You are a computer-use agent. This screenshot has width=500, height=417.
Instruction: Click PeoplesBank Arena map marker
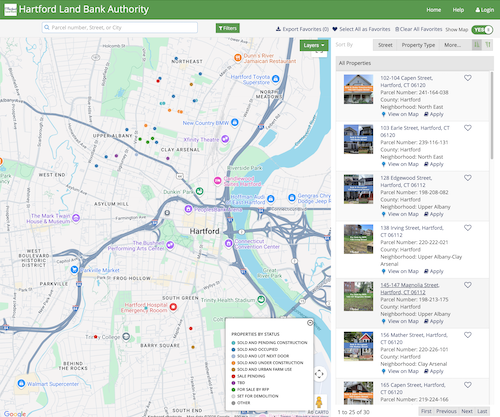tap(188, 209)
